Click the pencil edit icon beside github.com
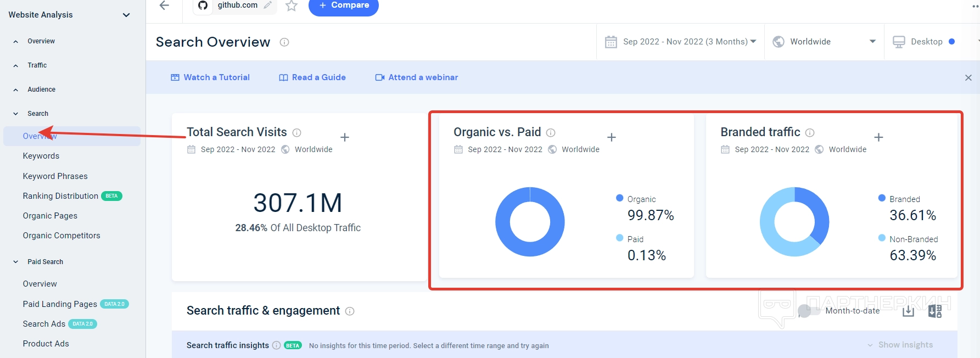Viewport: 980px width, 358px height. pos(268,5)
